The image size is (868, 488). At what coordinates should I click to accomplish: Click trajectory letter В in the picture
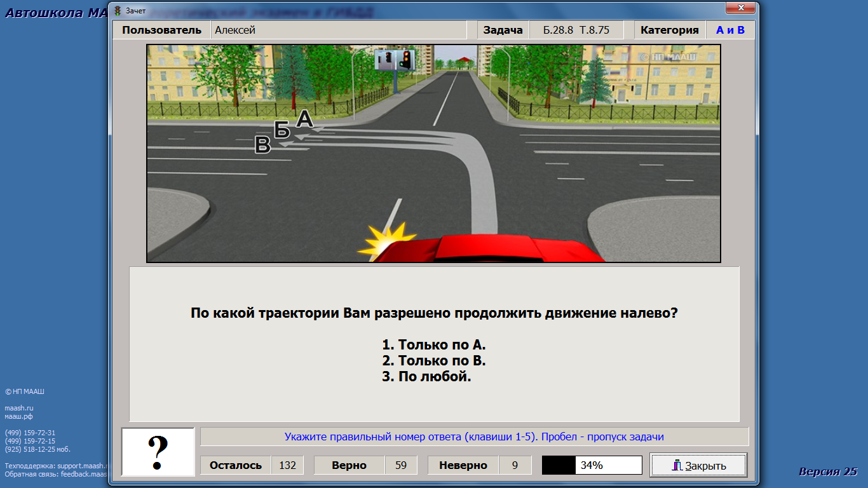262,146
